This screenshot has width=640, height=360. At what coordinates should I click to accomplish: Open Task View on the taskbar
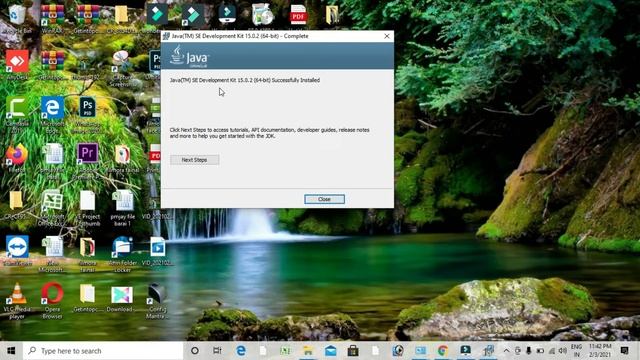click(x=217, y=351)
